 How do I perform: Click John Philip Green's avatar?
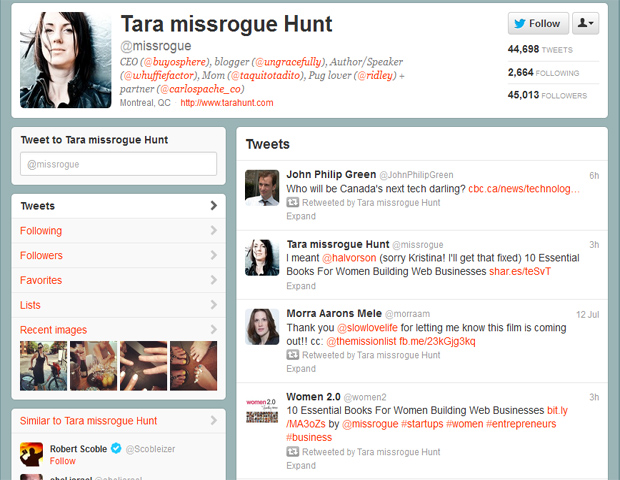click(262, 186)
